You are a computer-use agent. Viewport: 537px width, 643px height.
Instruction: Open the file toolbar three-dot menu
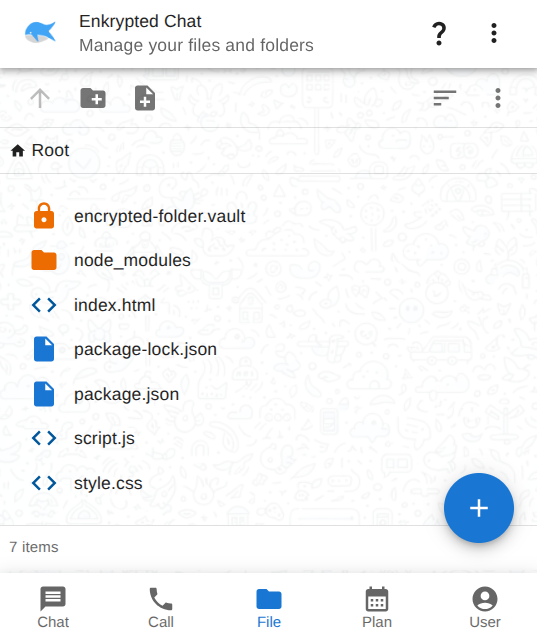click(x=498, y=98)
